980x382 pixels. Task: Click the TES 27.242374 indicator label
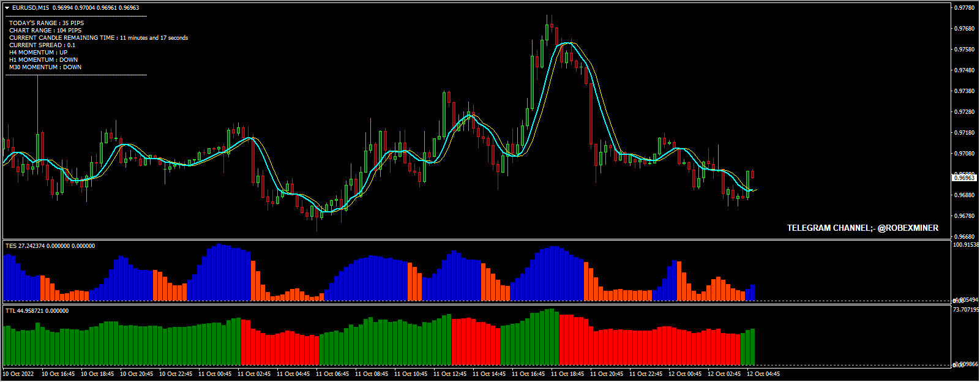tap(50, 246)
